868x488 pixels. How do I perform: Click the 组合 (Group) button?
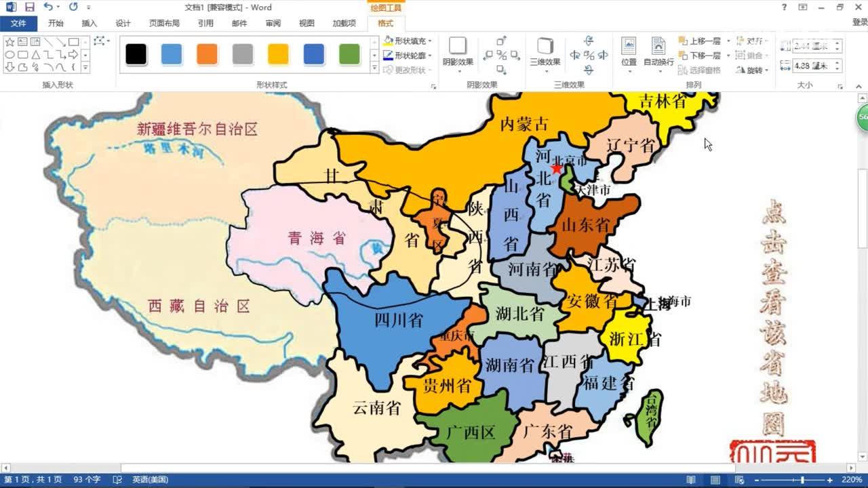pos(754,54)
